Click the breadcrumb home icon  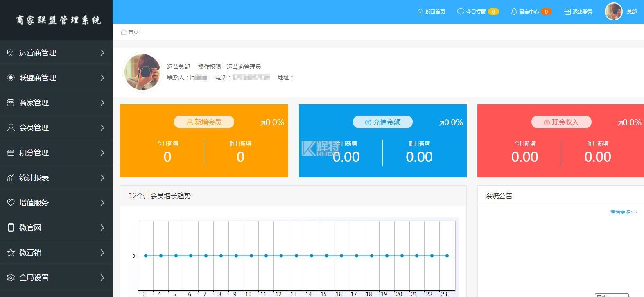[x=123, y=32]
